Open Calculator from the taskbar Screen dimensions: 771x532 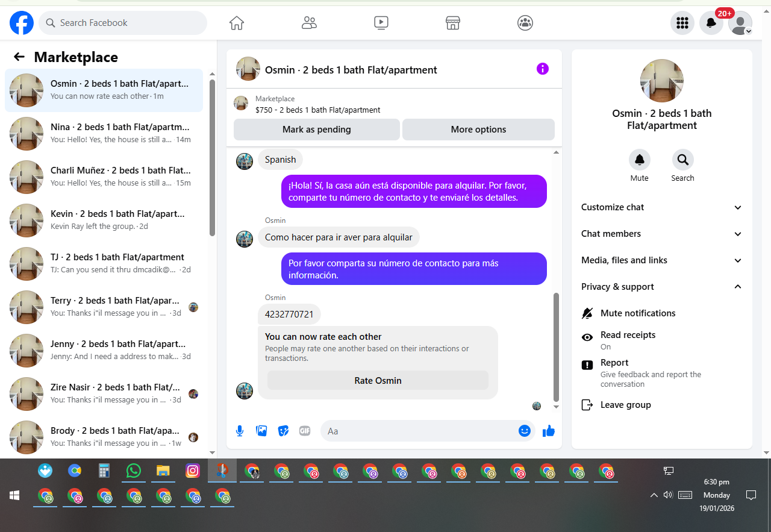click(104, 471)
